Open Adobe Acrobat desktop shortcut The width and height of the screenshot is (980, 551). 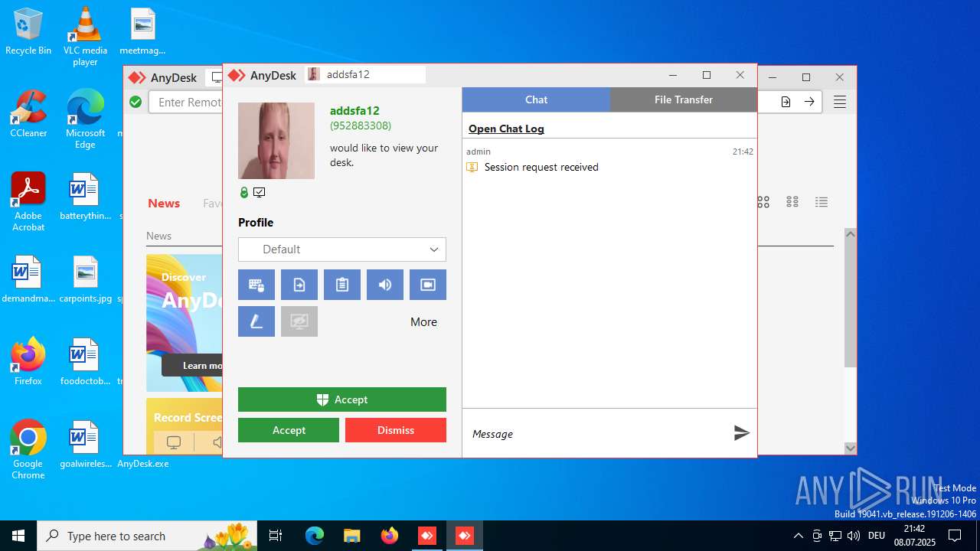pos(28,202)
